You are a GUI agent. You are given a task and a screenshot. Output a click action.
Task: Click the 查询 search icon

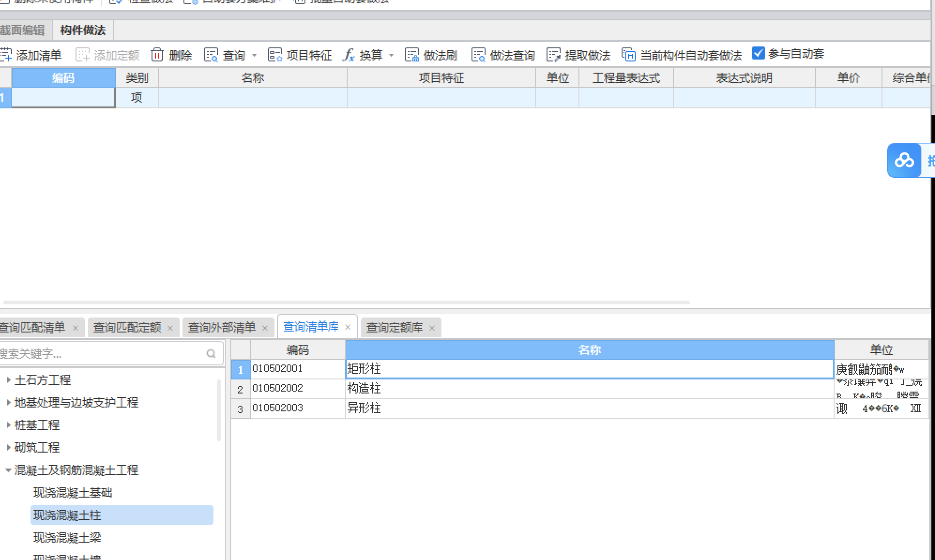click(x=211, y=55)
